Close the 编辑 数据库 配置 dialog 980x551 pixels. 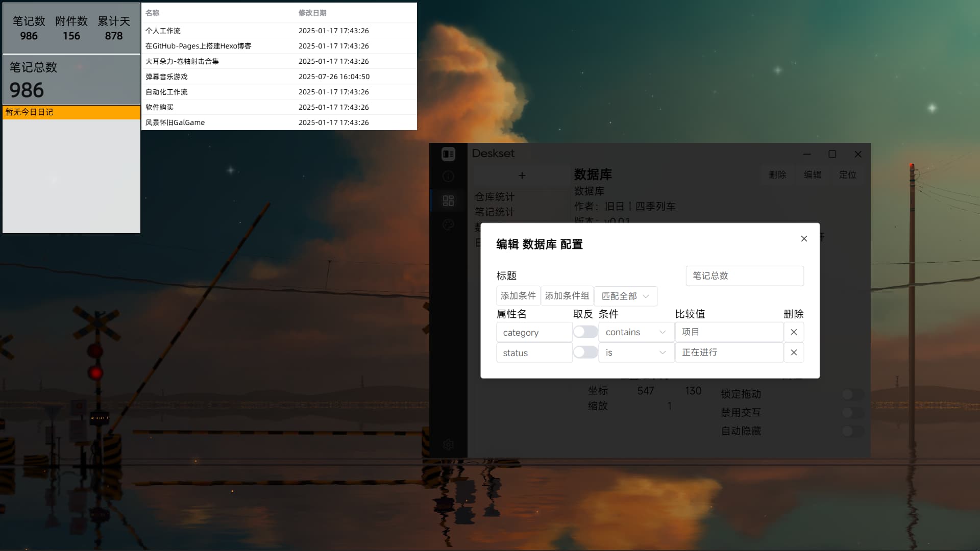click(804, 239)
